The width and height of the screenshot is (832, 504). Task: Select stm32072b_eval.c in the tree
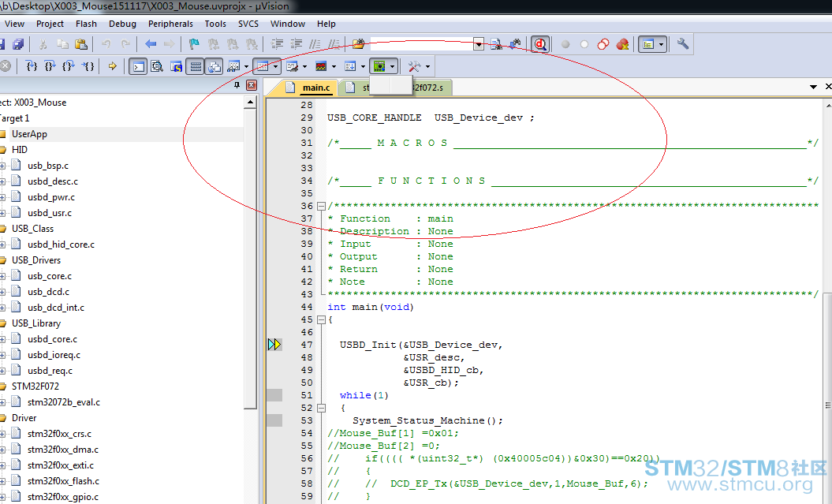[x=64, y=402]
